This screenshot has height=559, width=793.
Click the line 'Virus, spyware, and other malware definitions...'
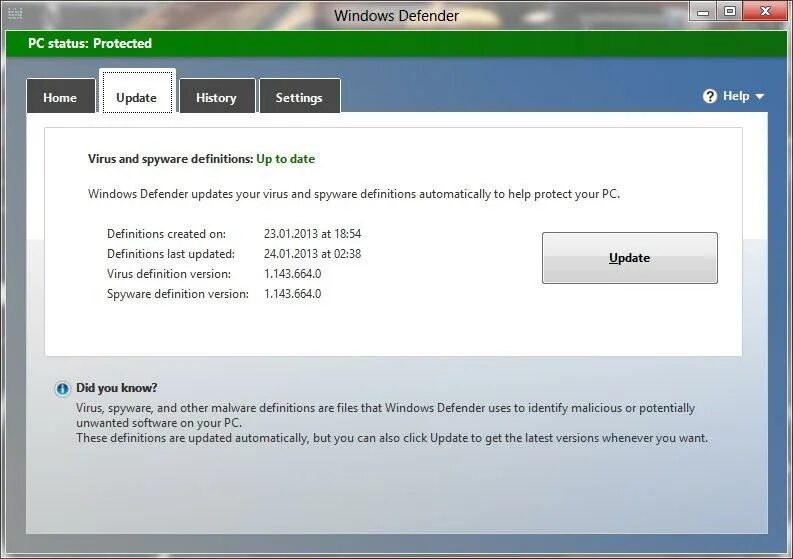pyautogui.click(x=386, y=408)
